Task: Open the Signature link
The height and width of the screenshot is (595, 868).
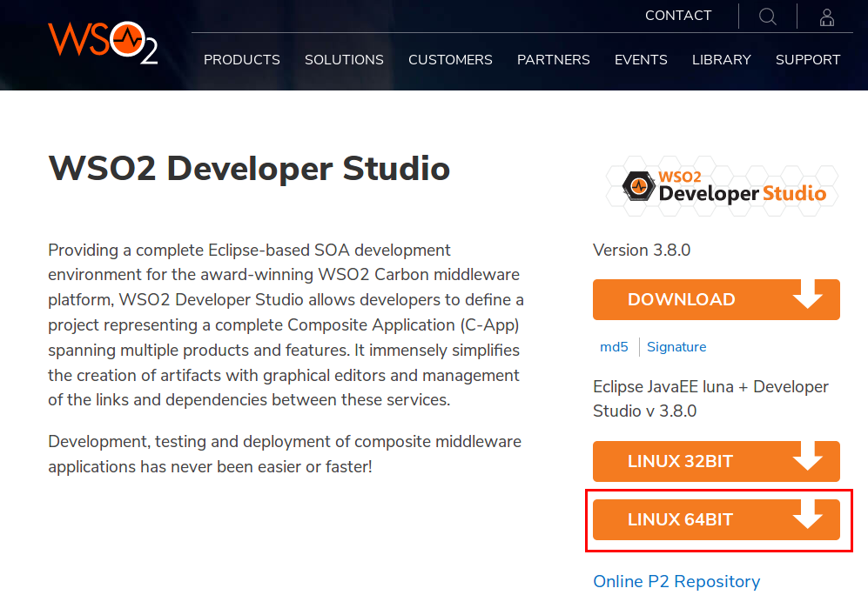Action: [x=676, y=347]
